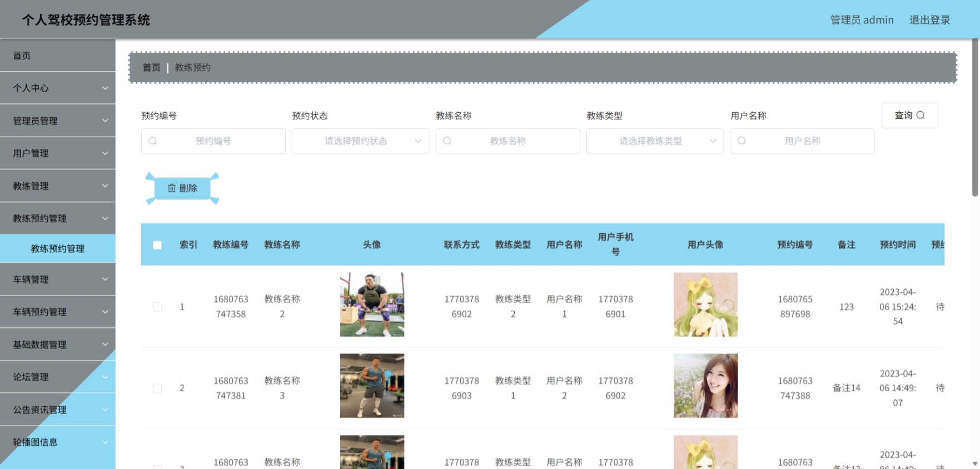Screen dimensions: 980x469
Task: Click the 联系方式 column header
Action: pos(461,245)
